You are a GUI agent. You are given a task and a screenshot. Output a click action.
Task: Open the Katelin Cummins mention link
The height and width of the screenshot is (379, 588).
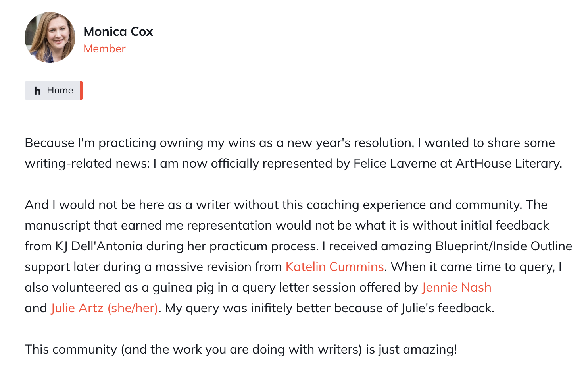[x=335, y=267]
